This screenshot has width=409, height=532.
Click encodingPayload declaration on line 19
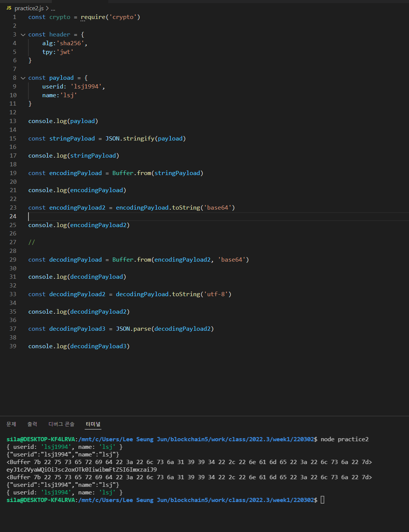(76, 173)
